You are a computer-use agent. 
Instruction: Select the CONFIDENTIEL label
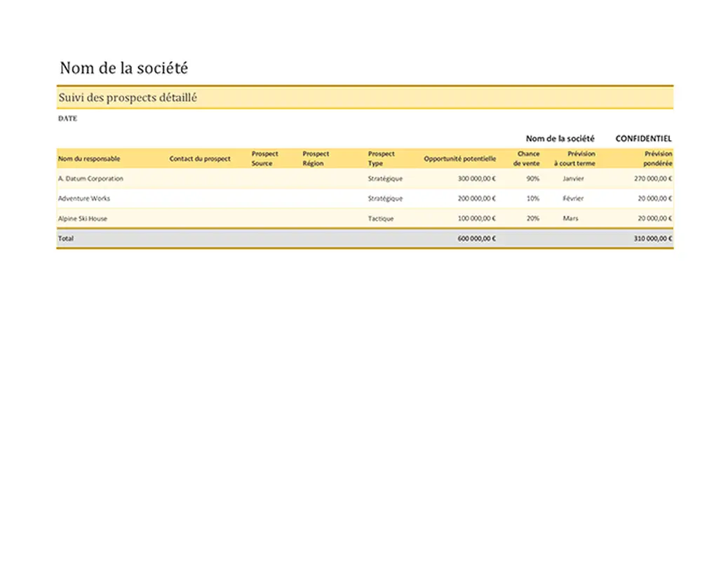coord(643,138)
